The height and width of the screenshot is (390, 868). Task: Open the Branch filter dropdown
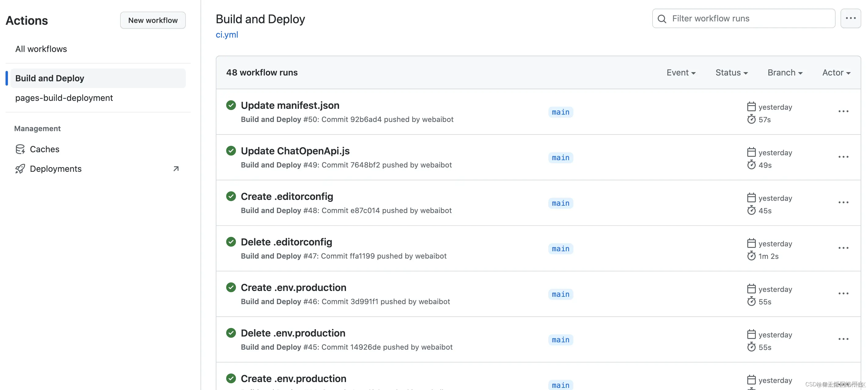click(x=785, y=72)
